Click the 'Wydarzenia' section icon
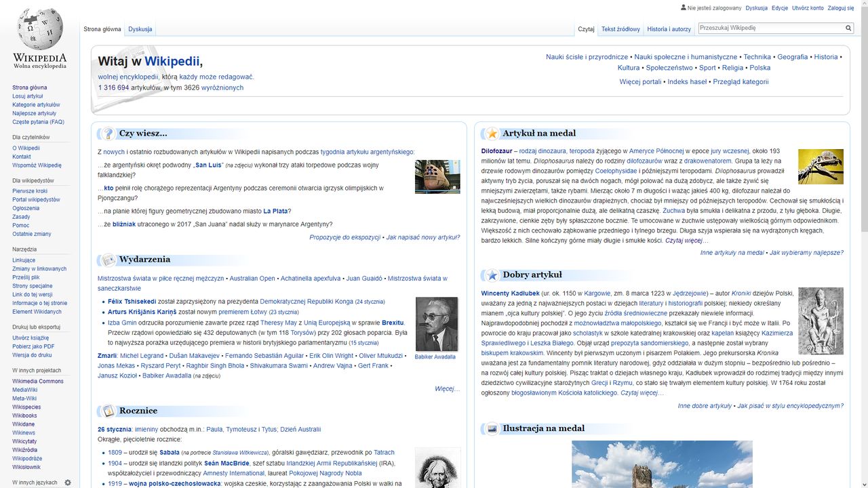 point(108,260)
